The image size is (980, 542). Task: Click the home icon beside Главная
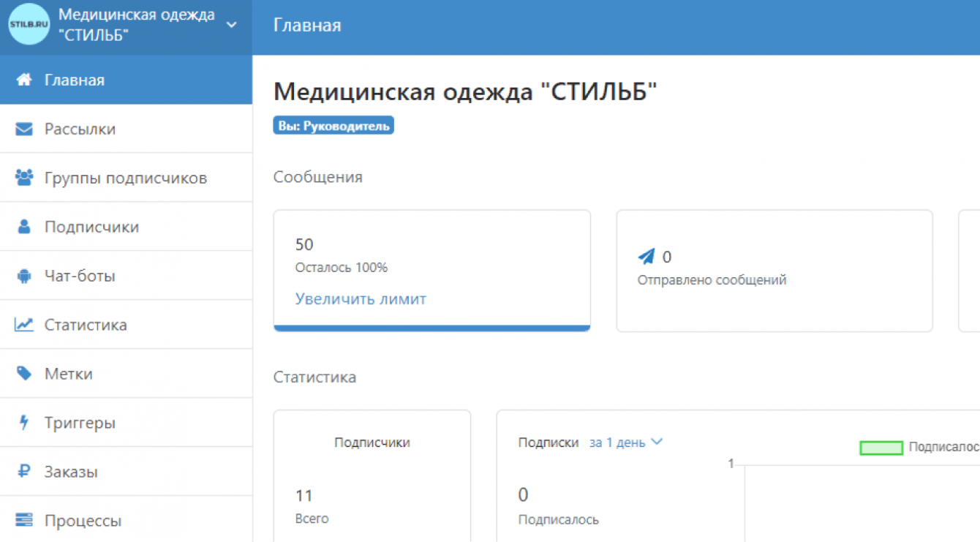(x=24, y=80)
